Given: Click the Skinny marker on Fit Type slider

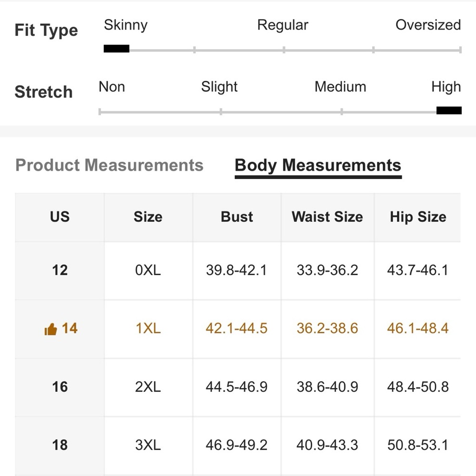Looking at the screenshot, I should (117, 49).
